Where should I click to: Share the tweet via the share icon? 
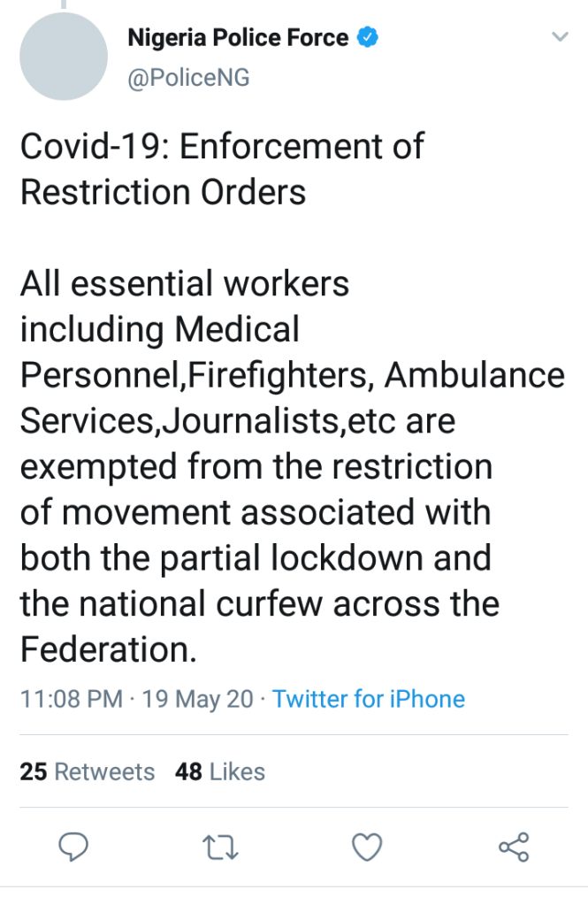pos(514,847)
